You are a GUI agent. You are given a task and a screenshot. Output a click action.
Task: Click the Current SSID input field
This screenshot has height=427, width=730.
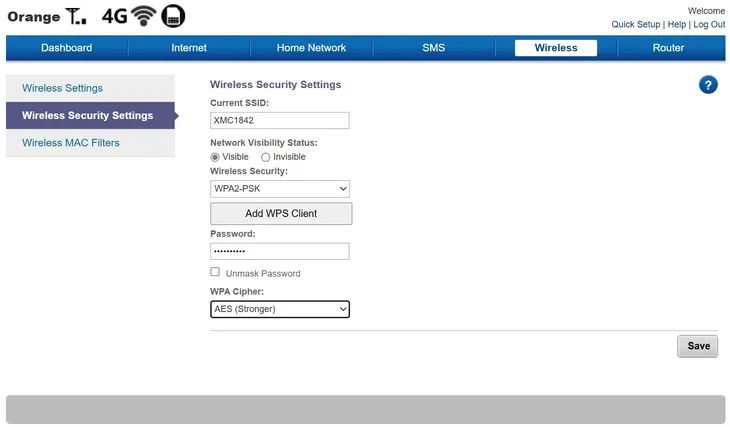coord(280,120)
